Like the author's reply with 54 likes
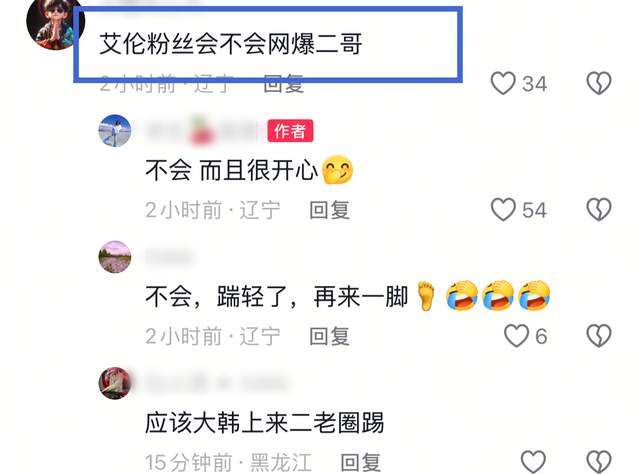 click(503, 210)
